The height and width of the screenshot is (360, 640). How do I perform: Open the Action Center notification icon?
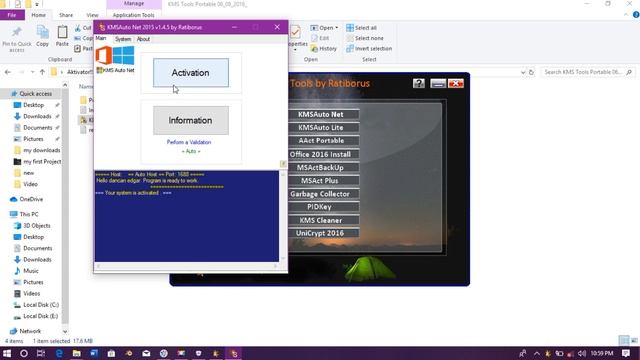click(626, 353)
